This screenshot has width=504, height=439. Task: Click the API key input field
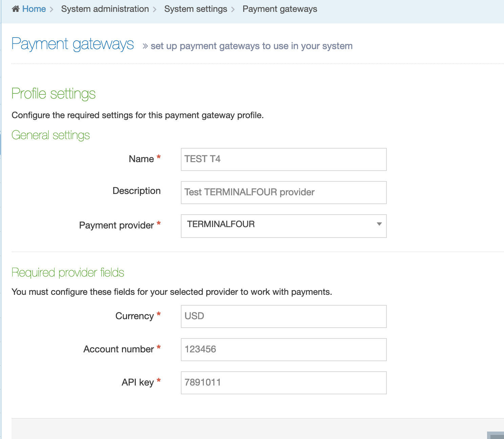pos(283,382)
